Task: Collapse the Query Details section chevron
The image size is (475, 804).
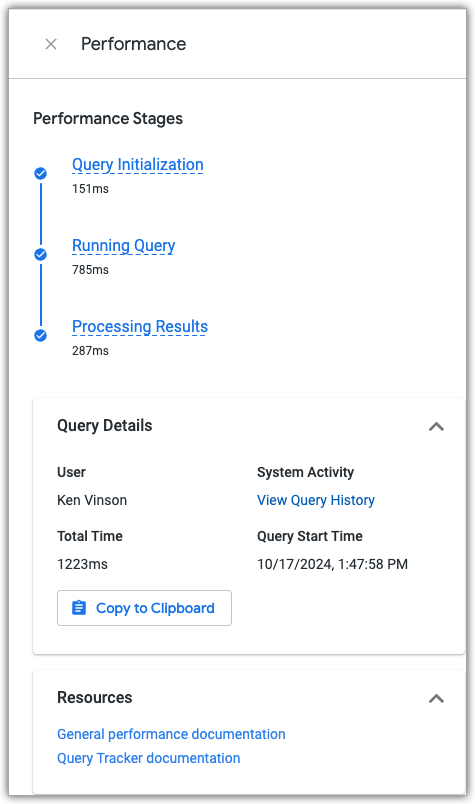Action: (436, 426)
